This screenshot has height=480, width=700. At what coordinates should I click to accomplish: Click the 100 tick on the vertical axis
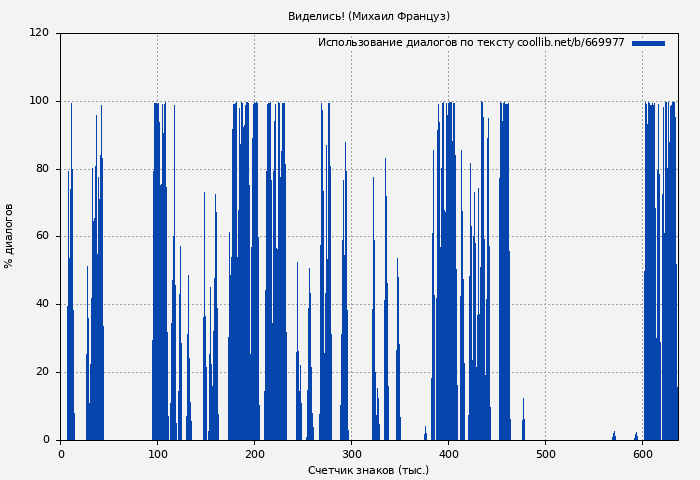39,101
